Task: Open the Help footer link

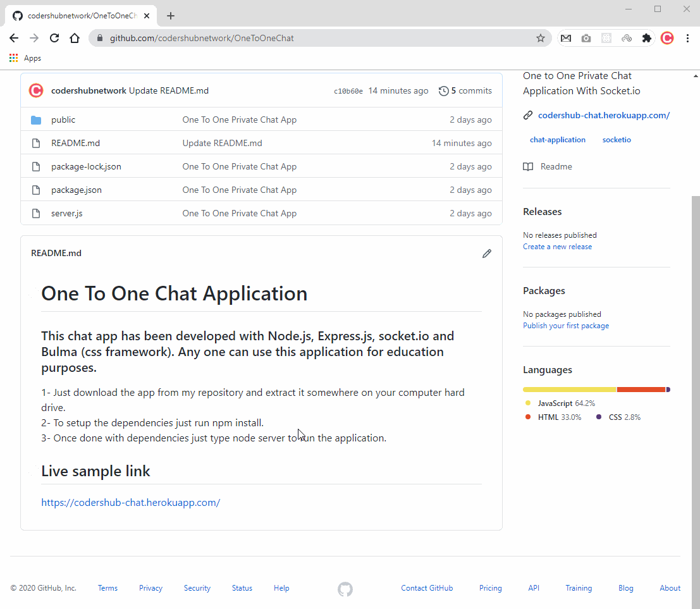Action: tap(281, 588)
